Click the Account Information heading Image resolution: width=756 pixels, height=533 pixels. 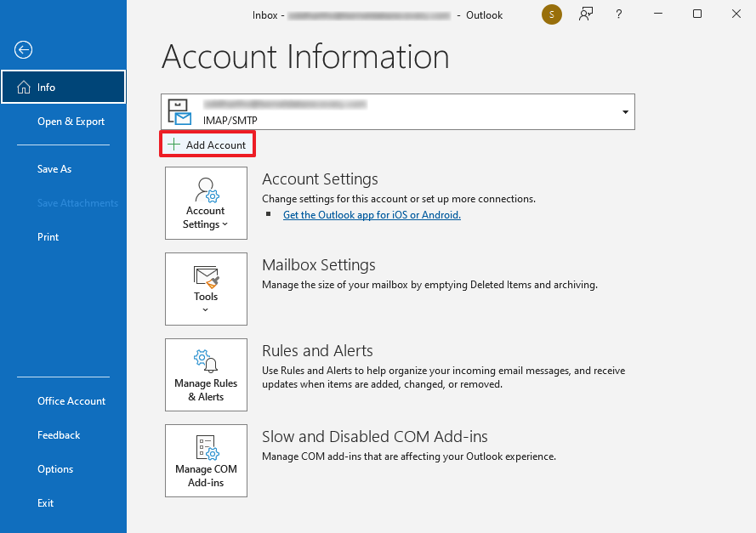coord(305,57)
